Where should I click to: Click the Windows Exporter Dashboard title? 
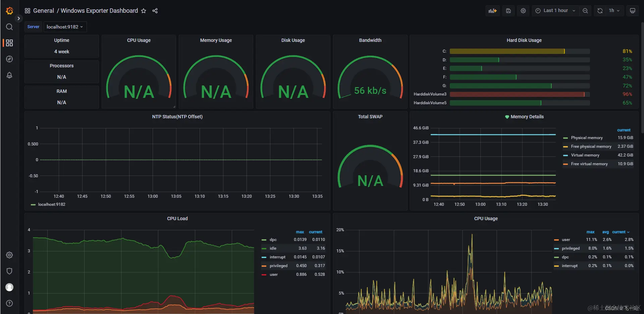coord(99,11)
